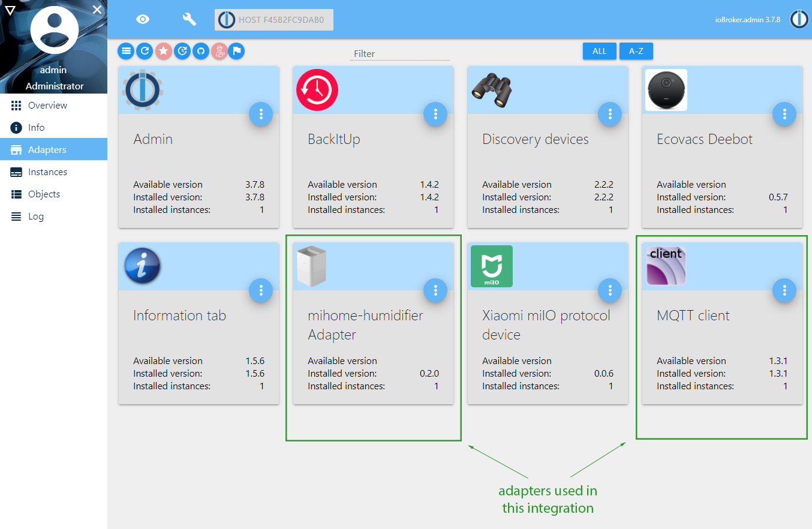The image size is (812, 529).
Task: Toggle the expert mode worker icon
Action: point(219,51)
